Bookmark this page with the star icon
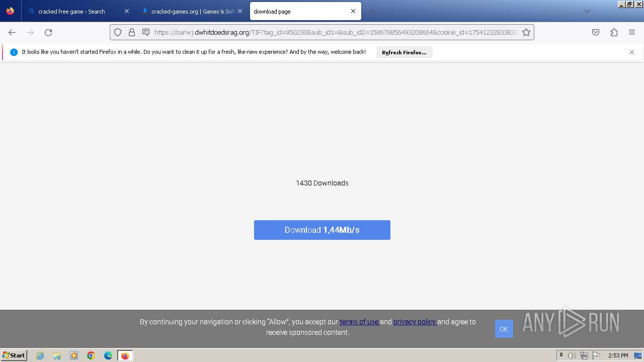The image size is (644, 362). (526, 32)
